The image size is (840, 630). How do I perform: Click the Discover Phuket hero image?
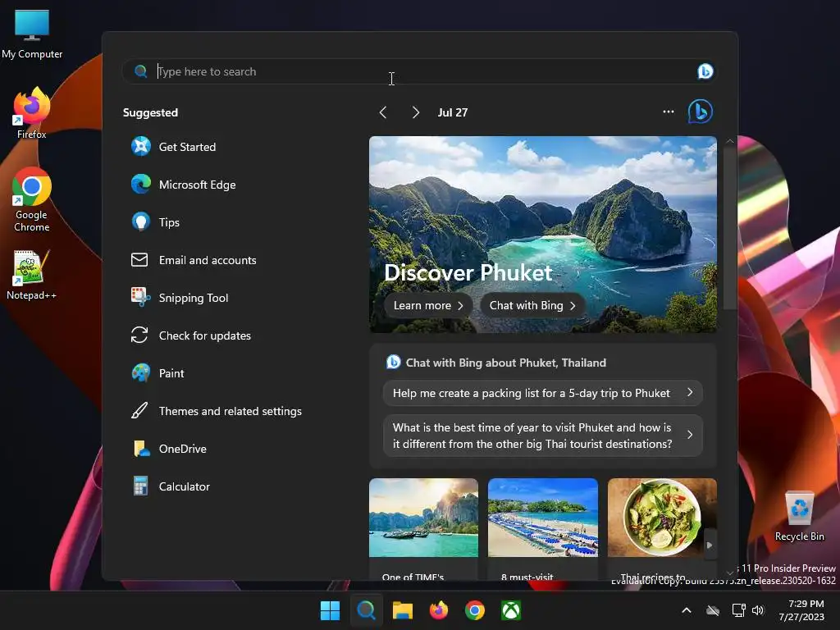coord(543,214)
